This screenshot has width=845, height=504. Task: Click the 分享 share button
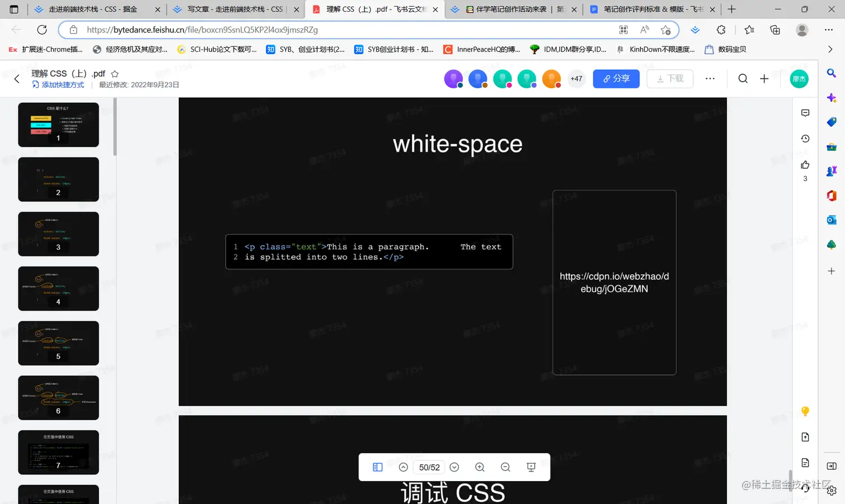[616, 79]
